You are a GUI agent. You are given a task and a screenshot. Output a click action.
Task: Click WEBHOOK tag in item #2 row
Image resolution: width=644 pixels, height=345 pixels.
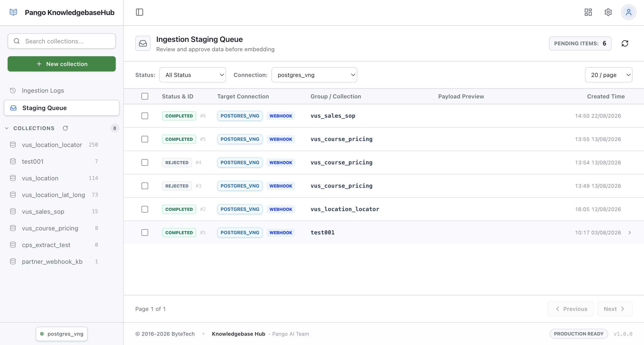[281, 209]
